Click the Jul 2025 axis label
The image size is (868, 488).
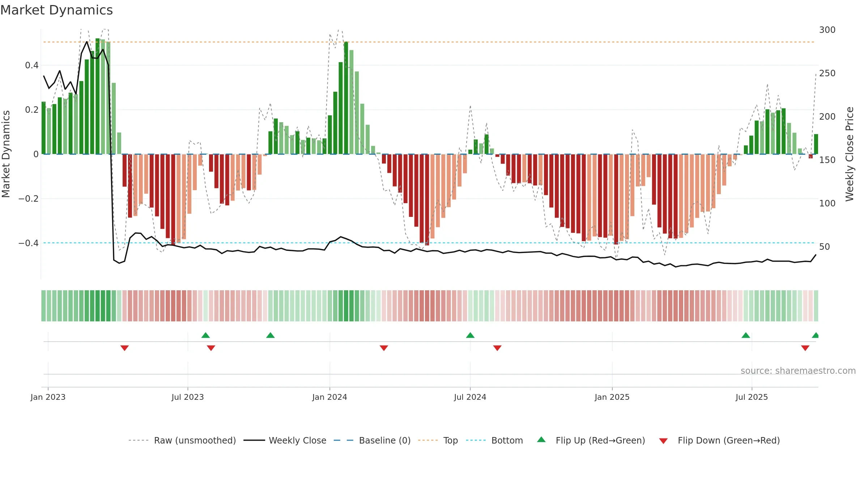point(752,397)
